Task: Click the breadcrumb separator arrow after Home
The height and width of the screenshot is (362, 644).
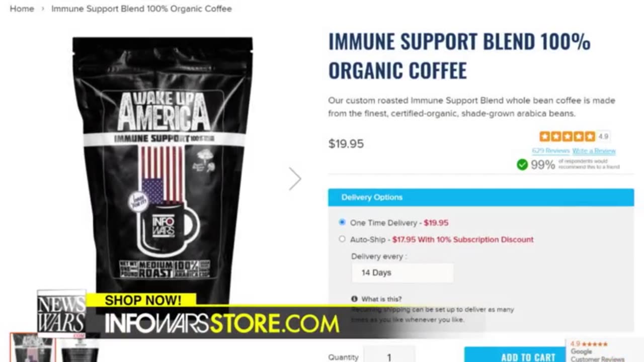Action: click(x=43, y=9)
